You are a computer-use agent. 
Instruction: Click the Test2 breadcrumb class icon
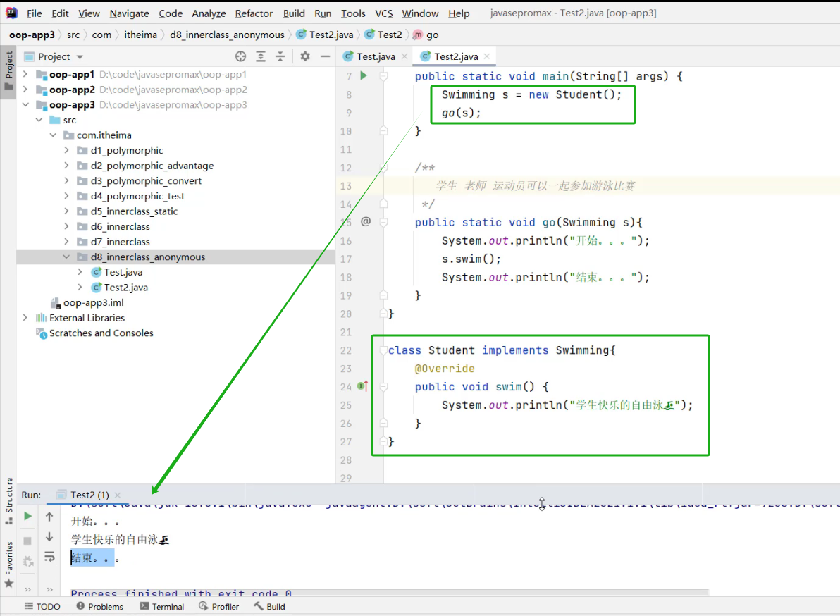coord(369,35)
